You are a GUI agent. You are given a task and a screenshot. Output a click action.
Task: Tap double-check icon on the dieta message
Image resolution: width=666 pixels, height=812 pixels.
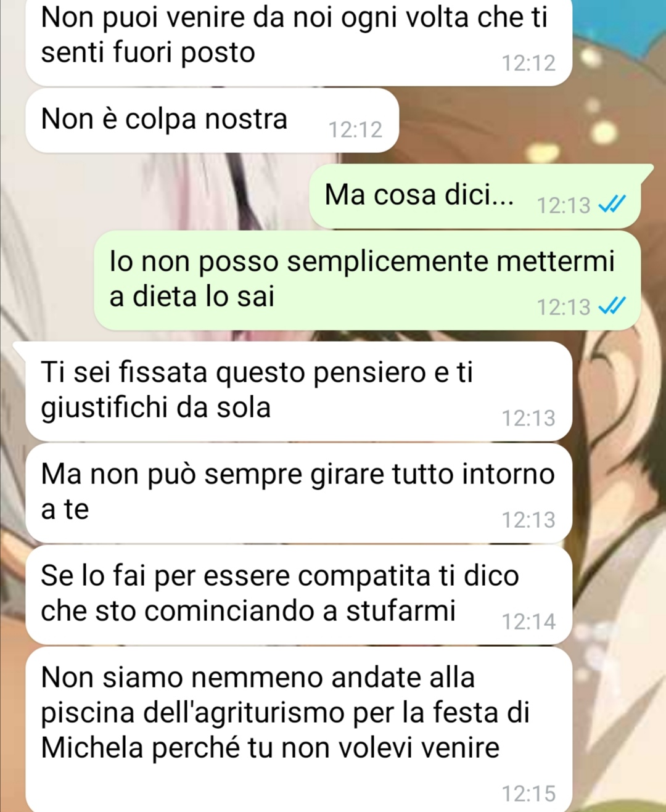[x=612, y=306]
